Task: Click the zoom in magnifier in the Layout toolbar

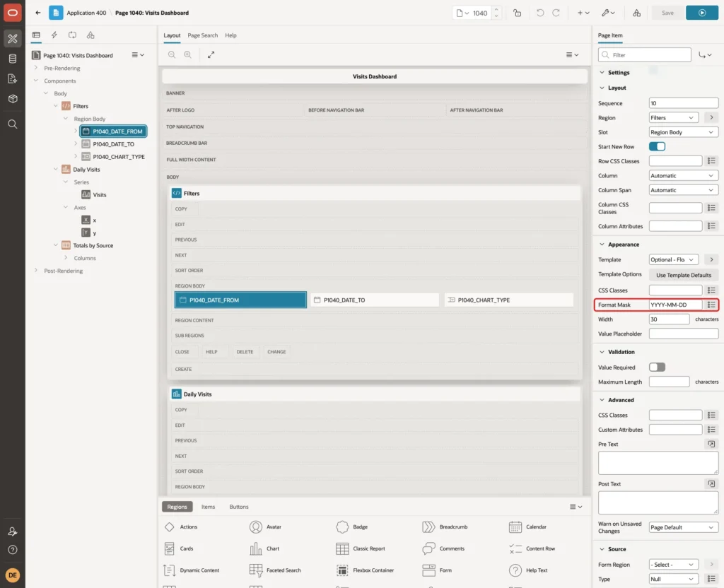Action: click(187, 54)
